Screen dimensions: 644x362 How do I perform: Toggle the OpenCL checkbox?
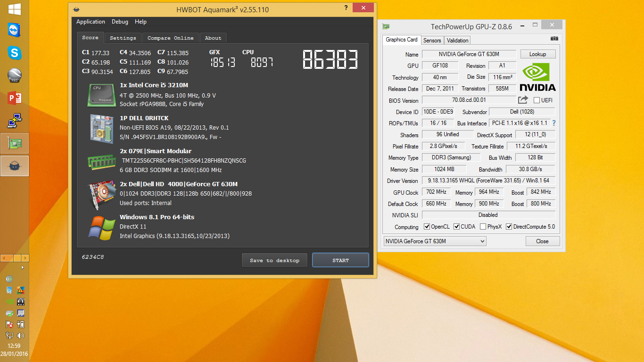click(x=427, y=227)
